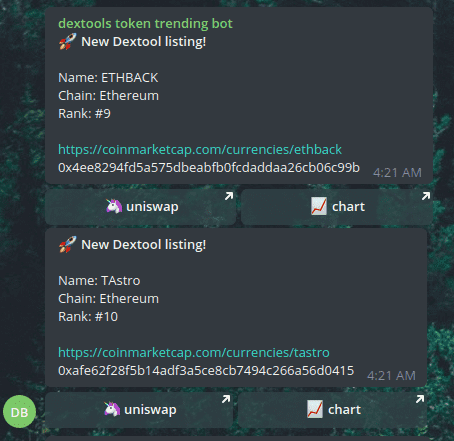454x441 pixels.
Task: Click the chart emoji icon under ETHBACK message
Action: (319, 206)
